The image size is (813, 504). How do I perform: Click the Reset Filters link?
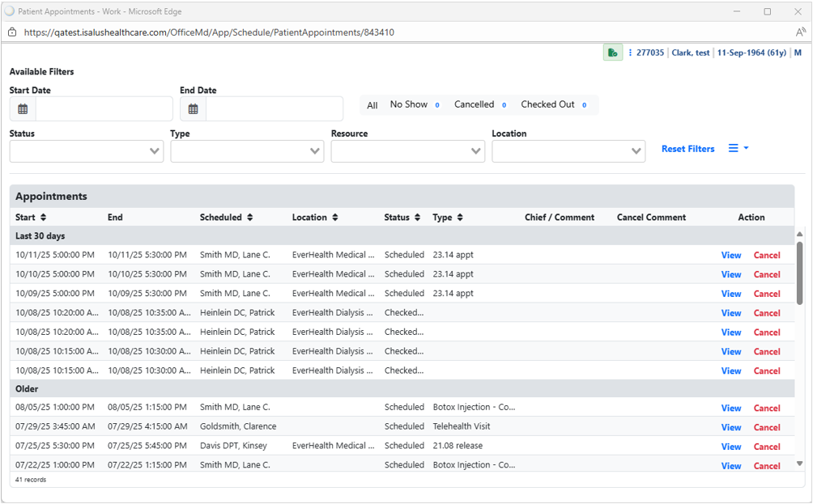(687, 149)
